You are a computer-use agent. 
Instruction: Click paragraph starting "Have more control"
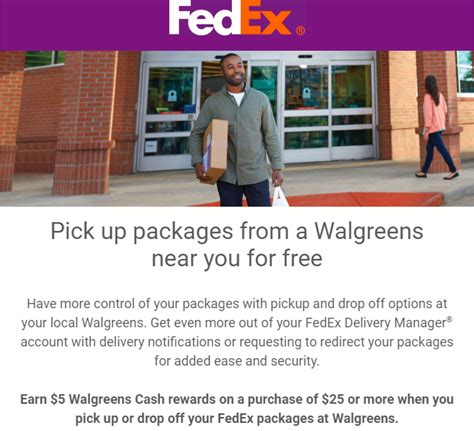237,332
